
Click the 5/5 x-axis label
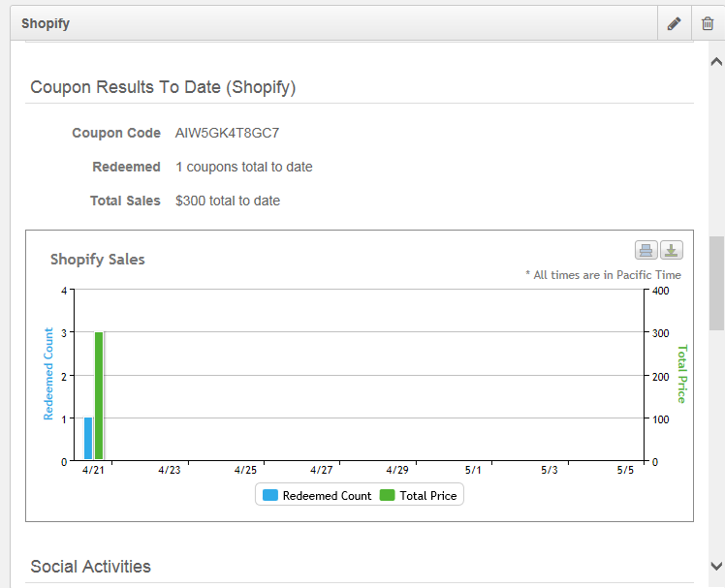pos(625,470)
